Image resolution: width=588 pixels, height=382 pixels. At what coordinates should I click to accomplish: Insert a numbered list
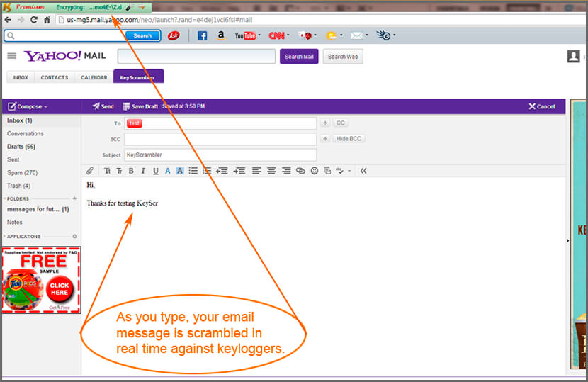click(x=207, y=171)
